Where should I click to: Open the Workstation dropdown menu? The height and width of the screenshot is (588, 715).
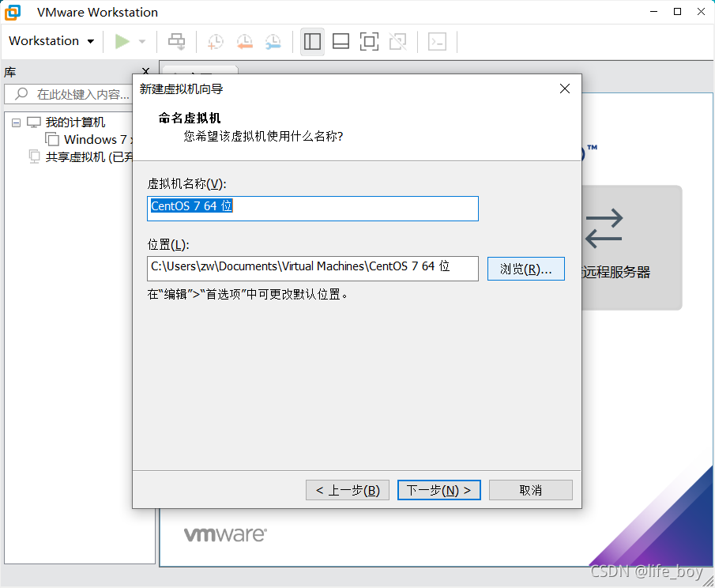point(51,41)
